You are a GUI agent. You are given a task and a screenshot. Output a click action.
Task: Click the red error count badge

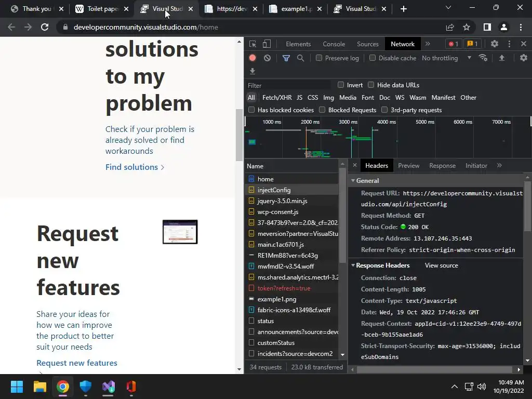pos(454,44)
